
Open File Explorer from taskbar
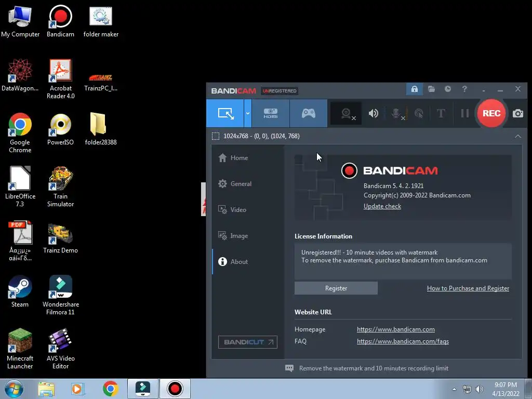pyautogui.click(x=46, y=389)
